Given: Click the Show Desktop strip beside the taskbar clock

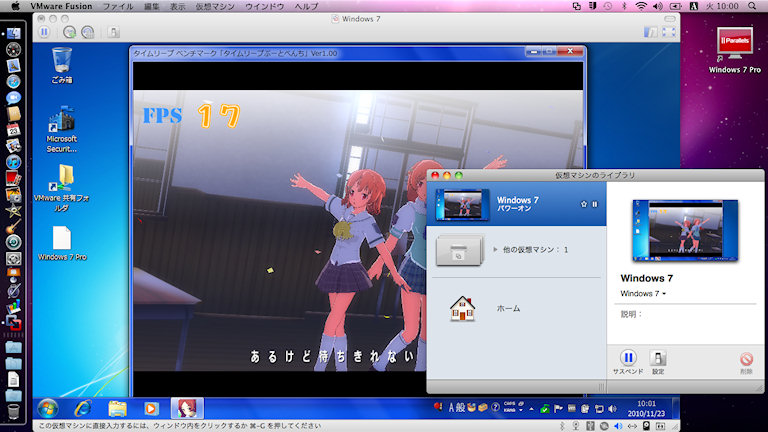Looking at the screenshot, I should [676, 408].
